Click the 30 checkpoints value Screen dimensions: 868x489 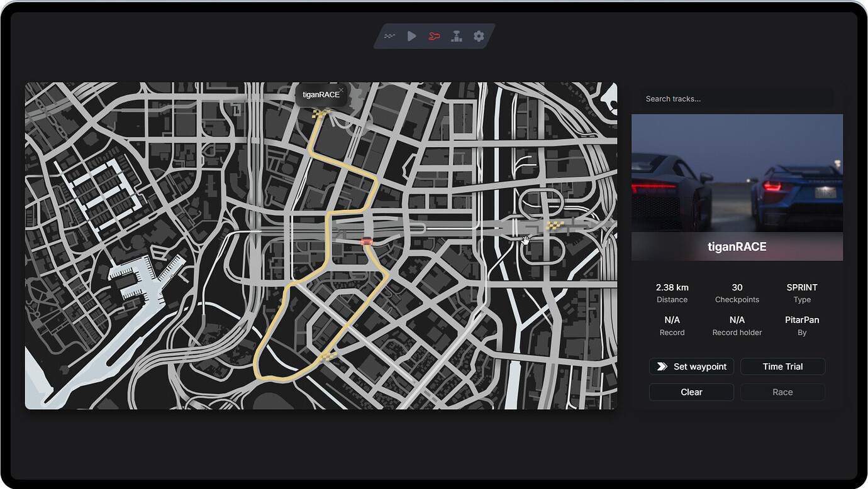tap(737, 287)
